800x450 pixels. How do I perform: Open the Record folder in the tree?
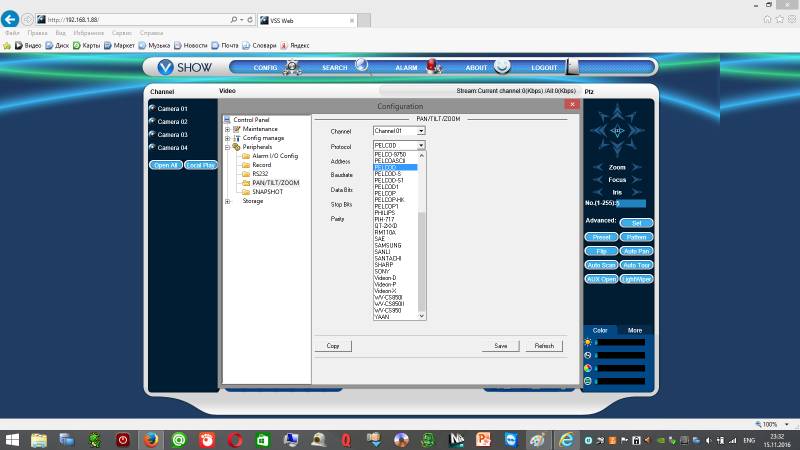pyautogui.click(x=261, y=165)
